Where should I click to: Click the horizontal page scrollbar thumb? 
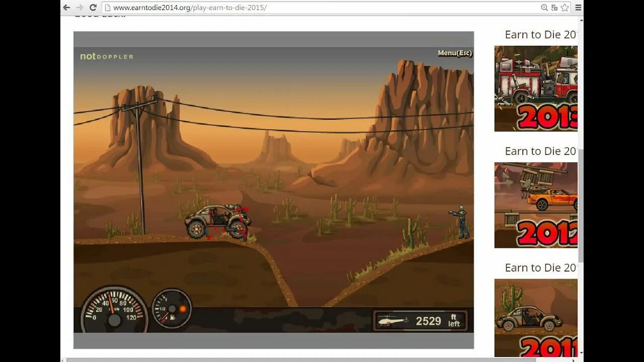coord(301,359)
